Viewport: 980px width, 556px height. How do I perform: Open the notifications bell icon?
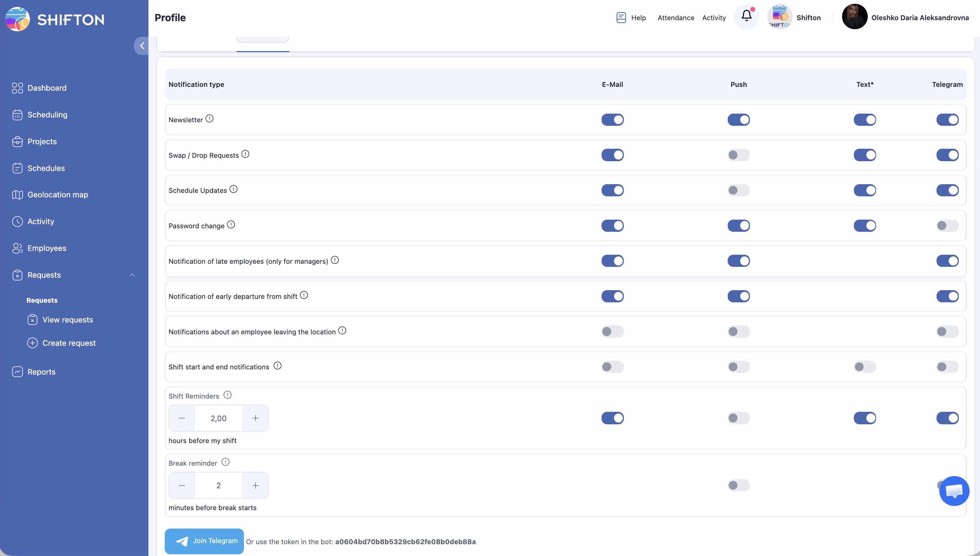tap(746, 16)
